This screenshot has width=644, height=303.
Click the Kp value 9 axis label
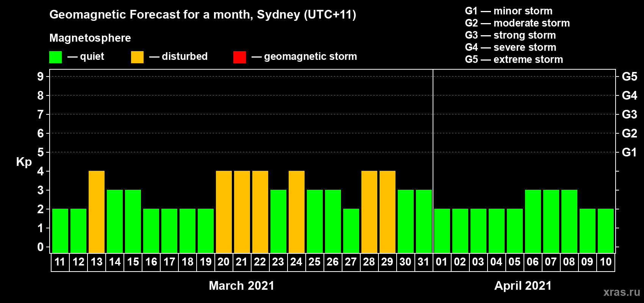[41, 77]
